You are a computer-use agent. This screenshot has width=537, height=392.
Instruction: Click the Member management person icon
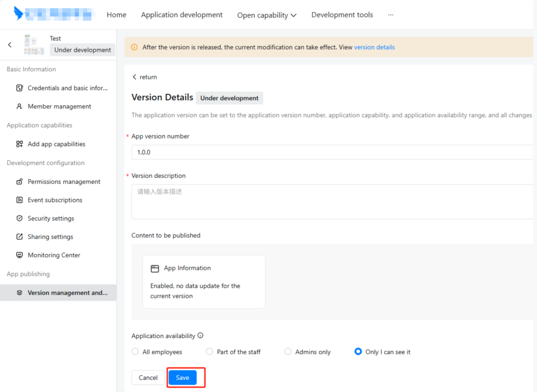19,106
